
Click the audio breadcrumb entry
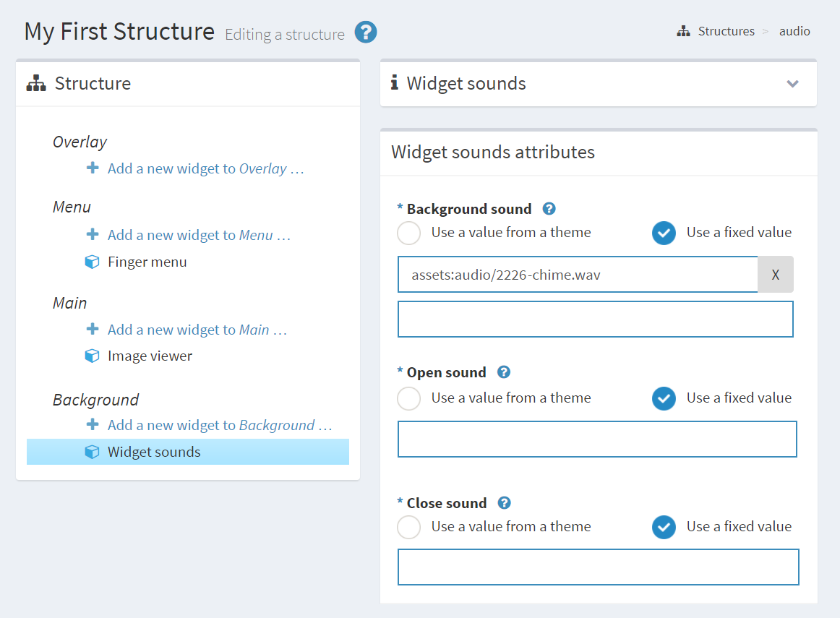coord(793,31)
